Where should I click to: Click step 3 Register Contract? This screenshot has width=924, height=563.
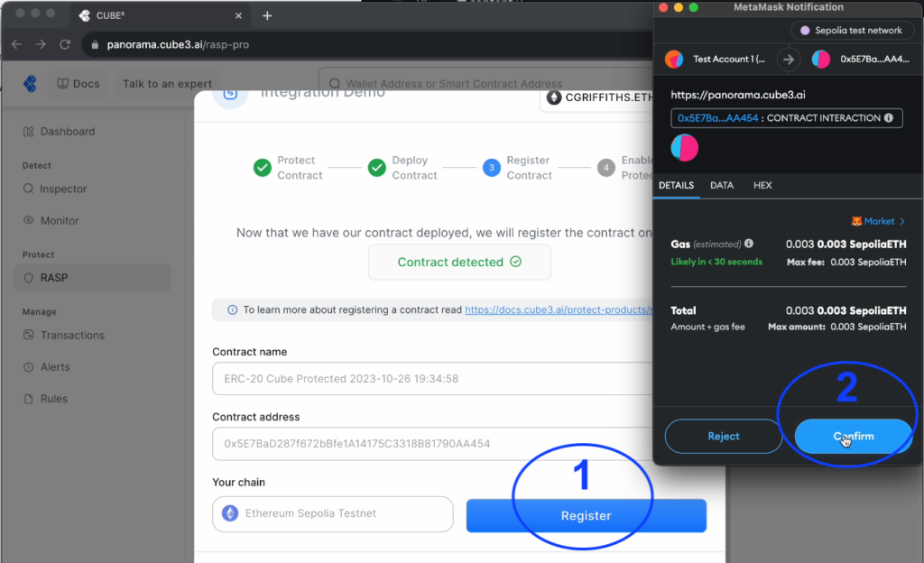click(492, 168)
